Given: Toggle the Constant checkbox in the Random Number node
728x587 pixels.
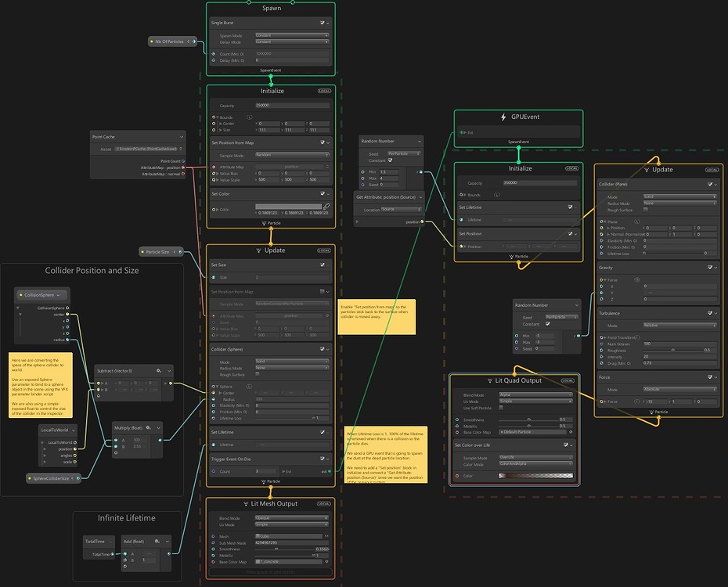Looking at the screenshot, I should [x=390, y=160].
